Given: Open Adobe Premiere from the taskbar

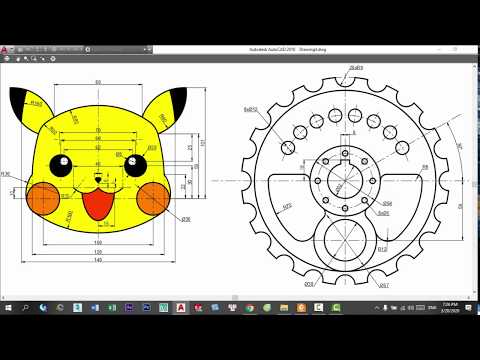Looking at the screenshot, I should coord(129,308).
